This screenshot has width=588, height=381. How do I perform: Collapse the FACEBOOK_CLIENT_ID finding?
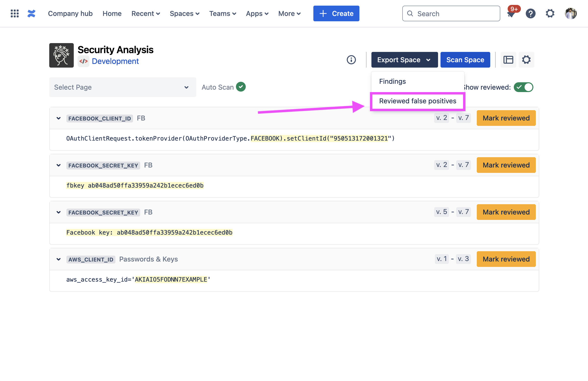click(59, 118)
